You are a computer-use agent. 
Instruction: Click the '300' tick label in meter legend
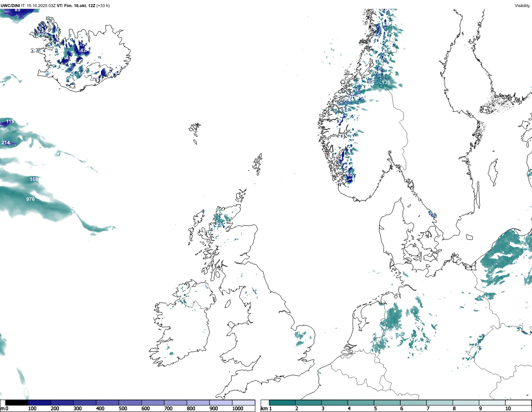[x=78, y=409]
